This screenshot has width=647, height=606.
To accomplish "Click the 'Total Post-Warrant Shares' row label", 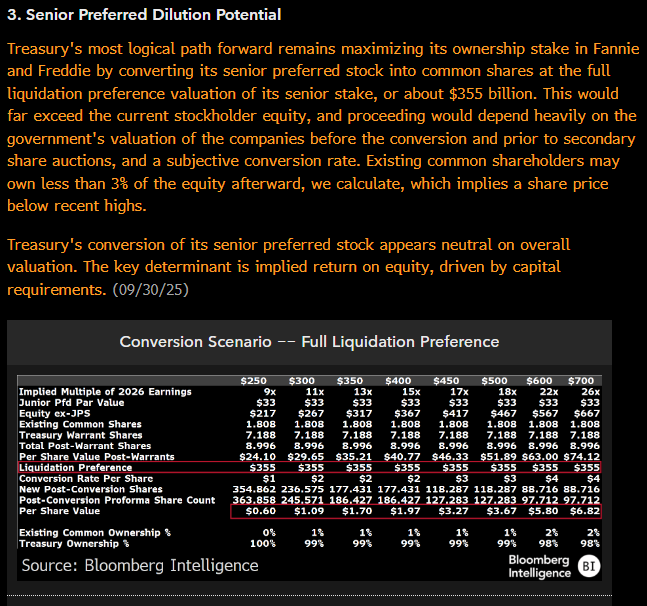I will click(85, 446).
